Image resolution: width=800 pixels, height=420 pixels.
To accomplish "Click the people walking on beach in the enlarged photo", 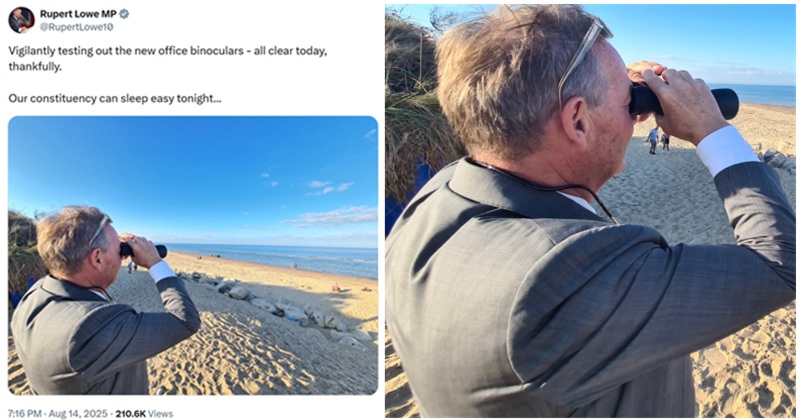I will click(658, 140).
